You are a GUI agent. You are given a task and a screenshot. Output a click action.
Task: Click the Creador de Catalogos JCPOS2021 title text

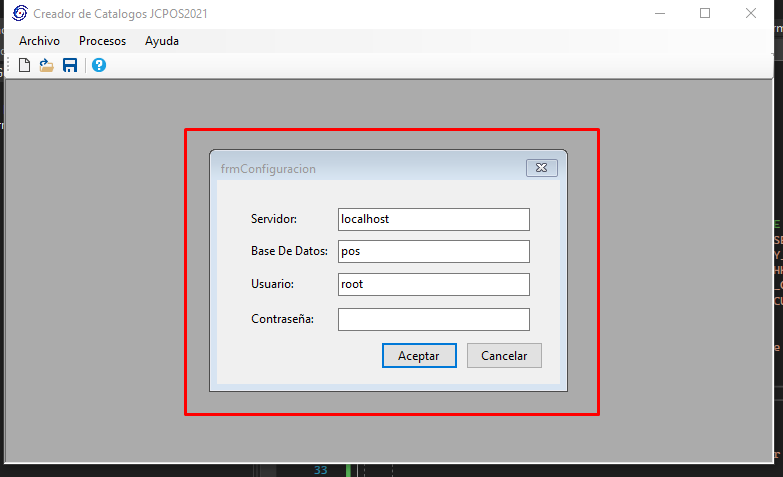(121, 14)
